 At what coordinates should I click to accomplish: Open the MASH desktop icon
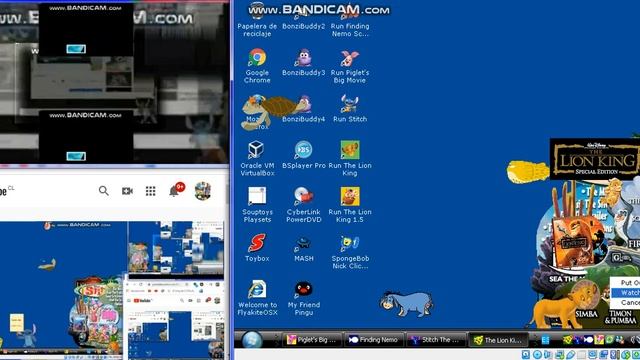(x=304, y=248)
